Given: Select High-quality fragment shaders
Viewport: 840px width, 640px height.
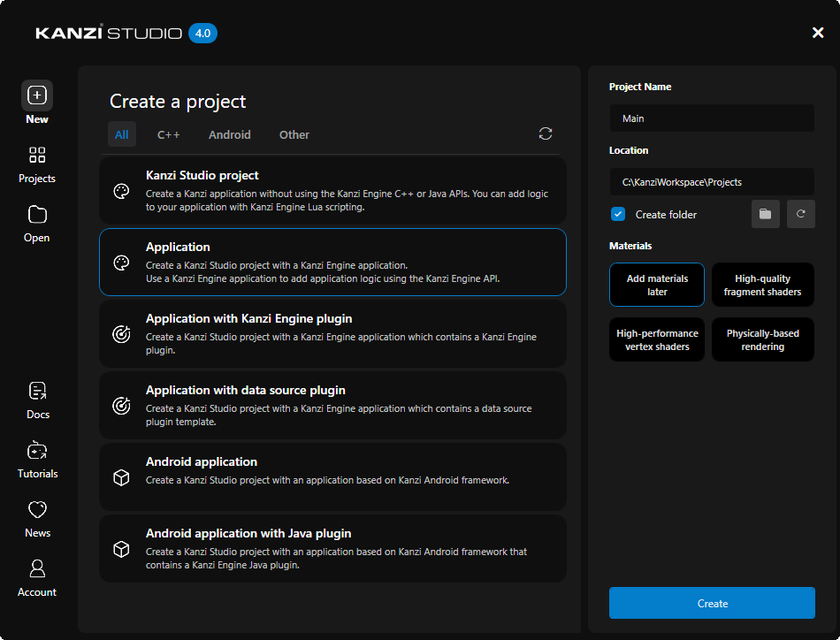Looking at the screenshot, I should pos(762,284).
